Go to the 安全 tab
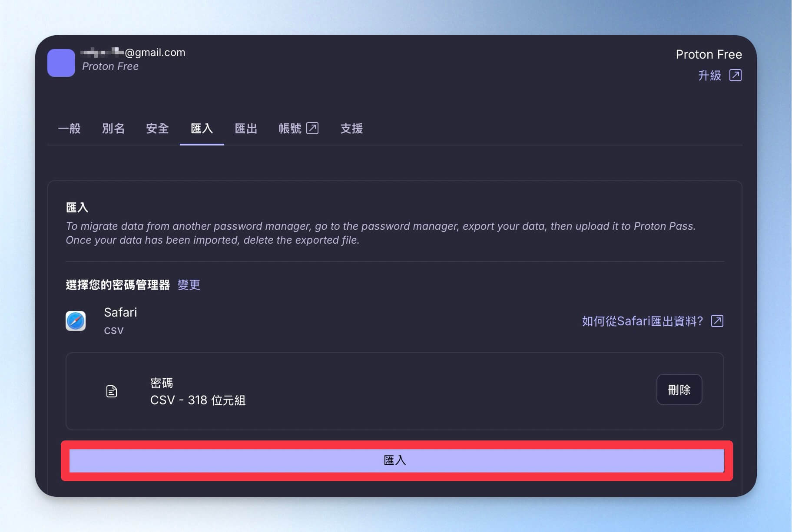The height and width of the screenshot is (532, 792). point(157,129)
